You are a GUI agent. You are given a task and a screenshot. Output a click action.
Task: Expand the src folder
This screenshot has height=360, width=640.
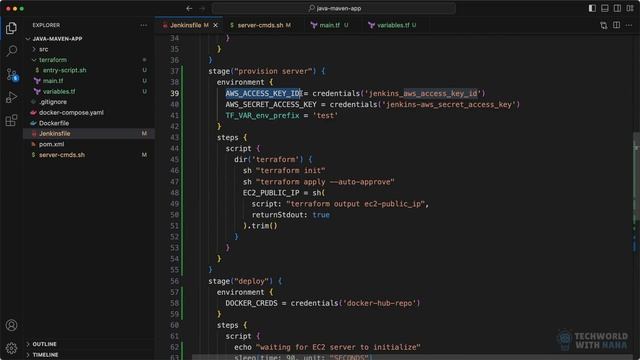(x=43, y=49)
